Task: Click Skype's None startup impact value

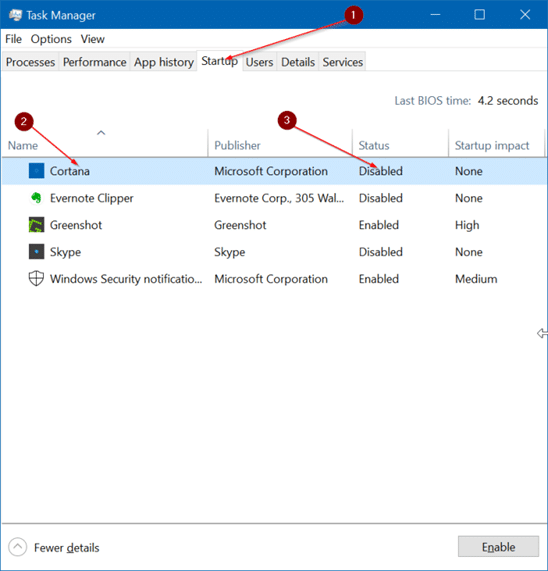Action: pos(469,252)
